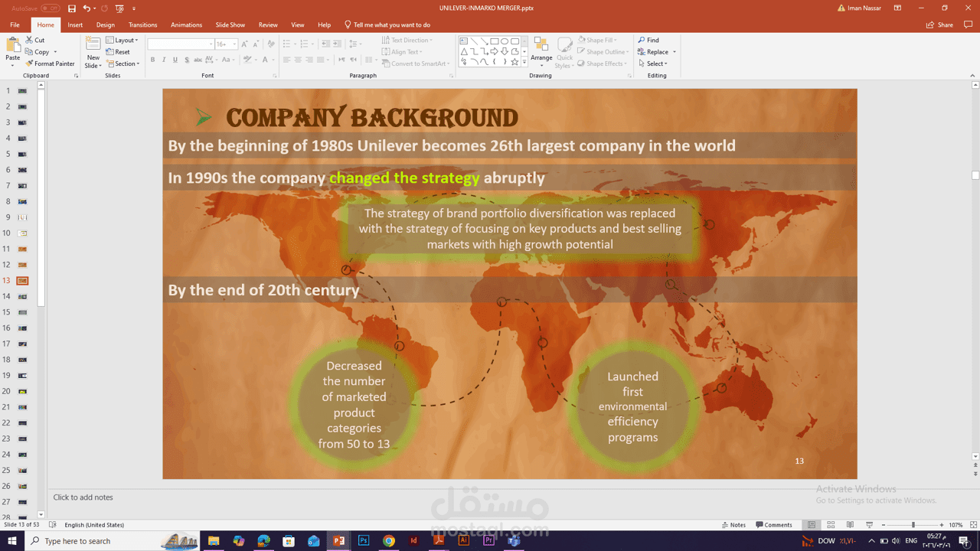Switch to the Design ribbon tab

tap(106, 24)
